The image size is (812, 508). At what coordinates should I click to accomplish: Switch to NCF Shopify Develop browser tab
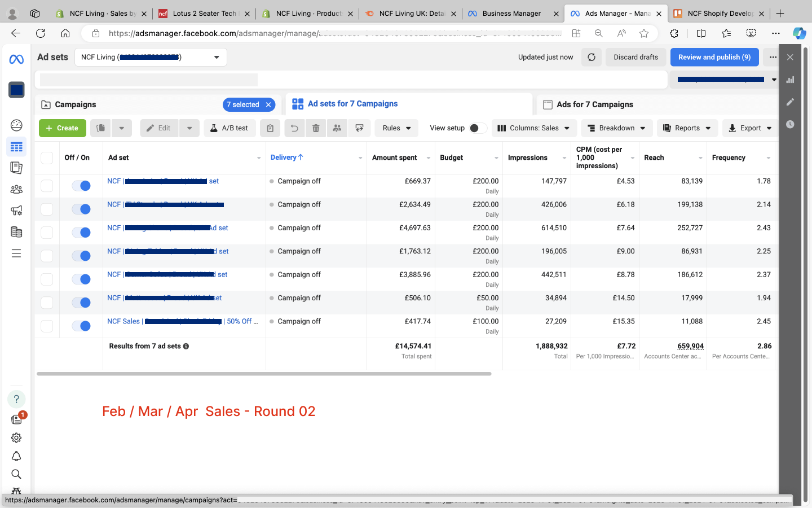coord(720,14)
